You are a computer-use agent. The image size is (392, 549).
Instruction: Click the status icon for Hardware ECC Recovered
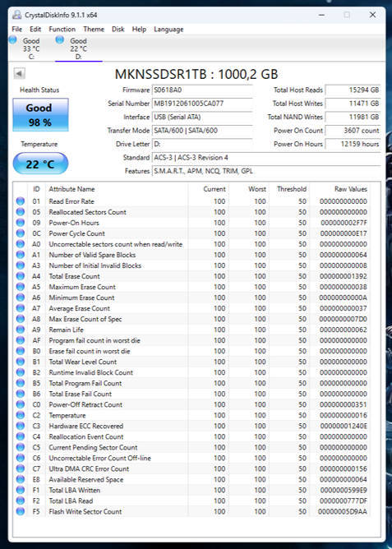tap(21, 426)
